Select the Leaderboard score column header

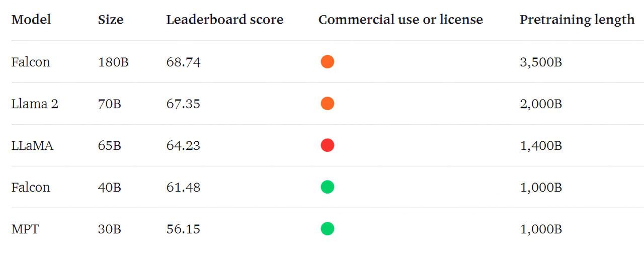tap(225, 20)
